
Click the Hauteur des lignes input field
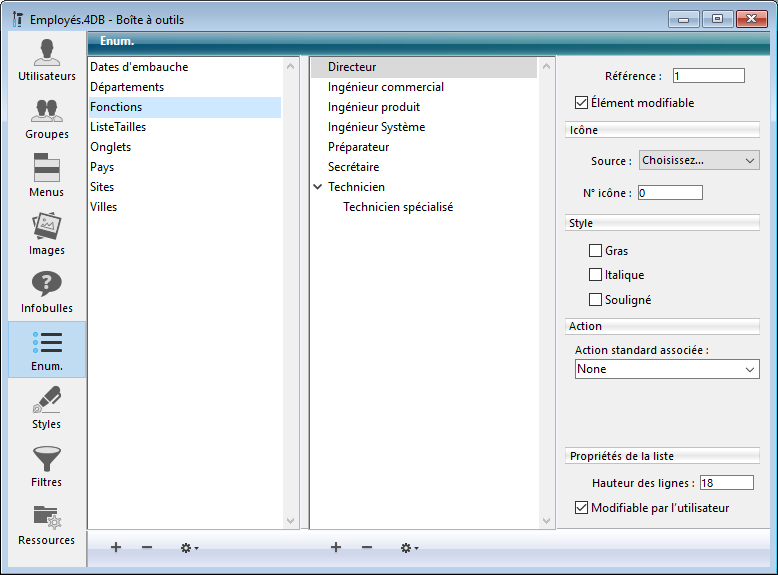coord(726,483)
